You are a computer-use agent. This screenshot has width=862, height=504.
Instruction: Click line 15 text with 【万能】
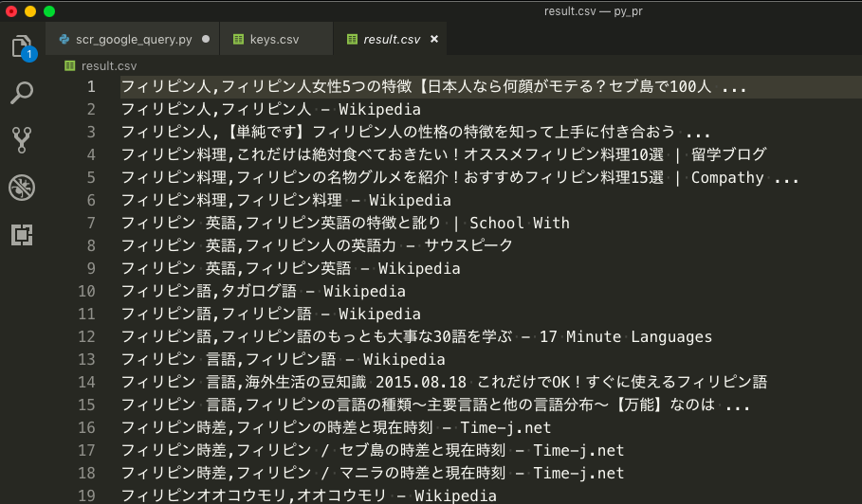pos(435,405)
